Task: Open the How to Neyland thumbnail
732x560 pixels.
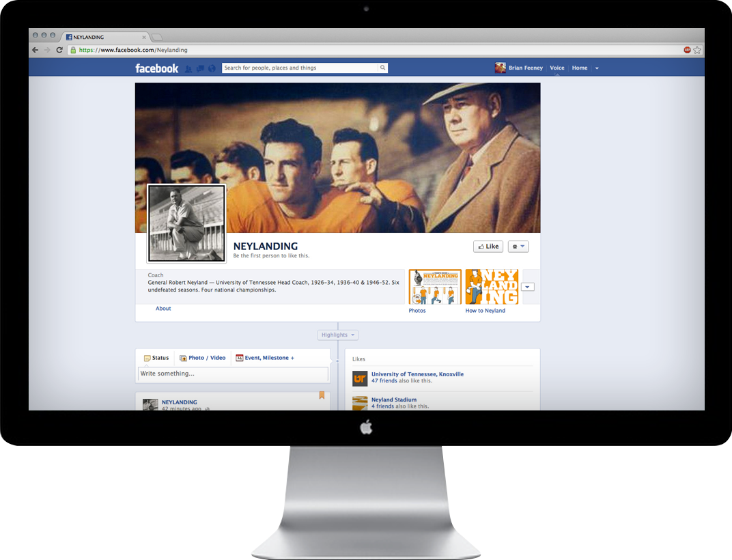Action: [492, 287]
